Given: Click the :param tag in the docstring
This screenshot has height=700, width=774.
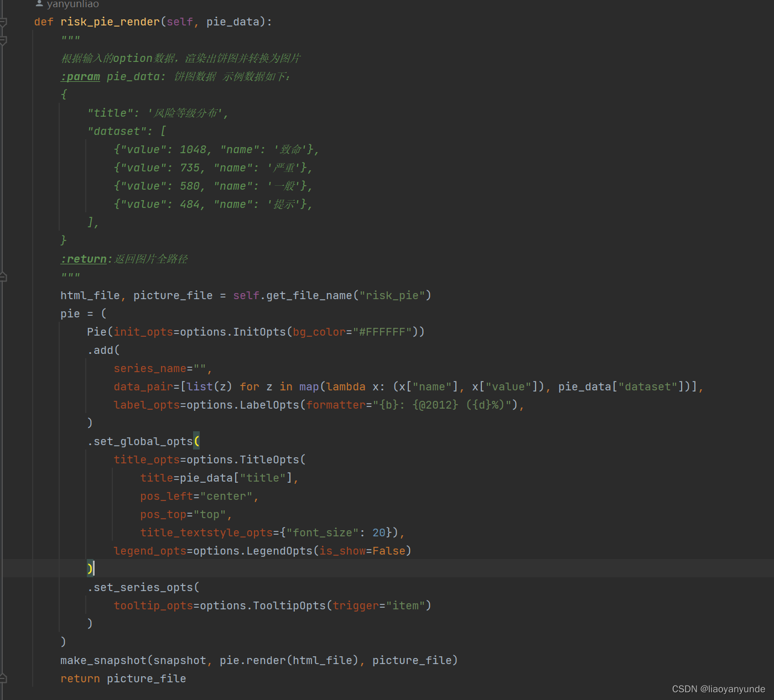Looking at the screenshot, I should point(80,77).
